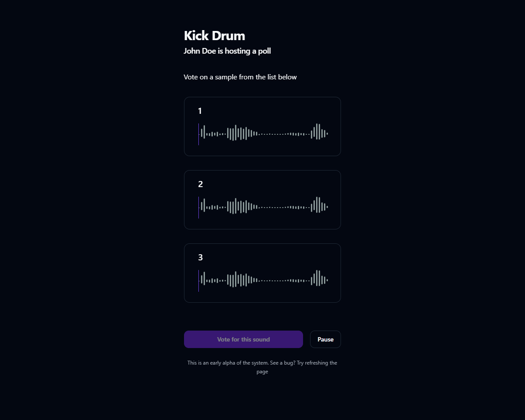Click the number label 2
Viewport: 525px width, 420px height.
200,184
